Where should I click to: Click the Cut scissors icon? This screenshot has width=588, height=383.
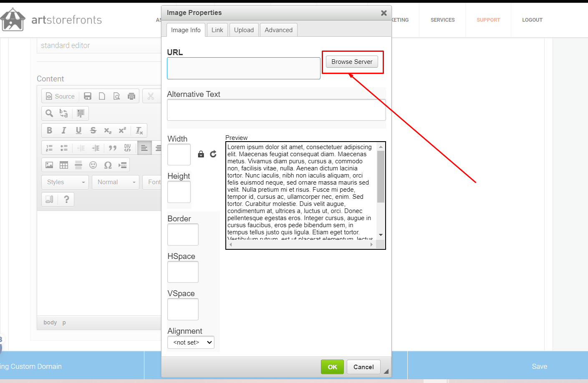click(x=151, y=96)
